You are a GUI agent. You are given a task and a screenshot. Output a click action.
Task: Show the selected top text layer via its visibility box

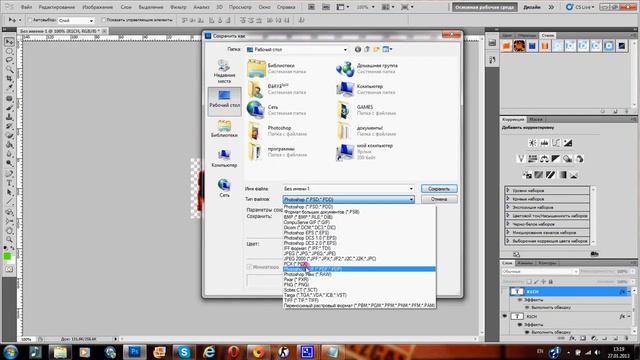click(505, 292)
